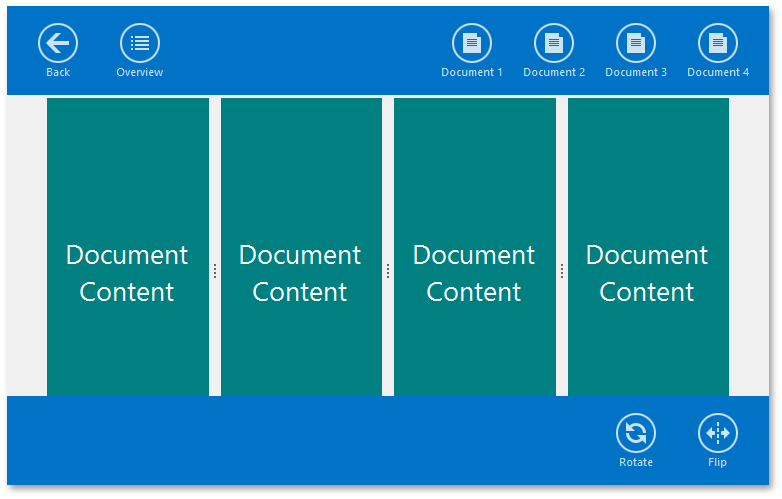Switch to Document 3 icon
The image size is (782, 499).
tap(636, 43)
